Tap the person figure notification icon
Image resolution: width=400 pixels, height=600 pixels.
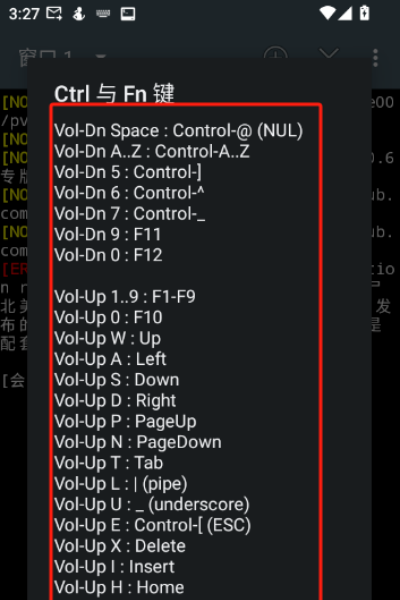point(79,14)
